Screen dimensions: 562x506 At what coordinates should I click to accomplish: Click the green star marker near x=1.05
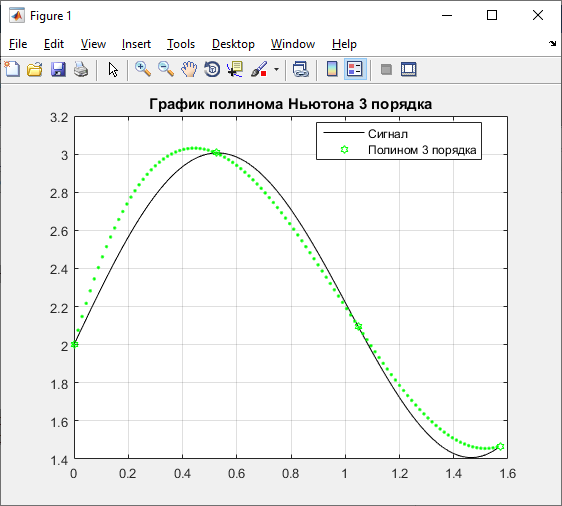(358, 326)
